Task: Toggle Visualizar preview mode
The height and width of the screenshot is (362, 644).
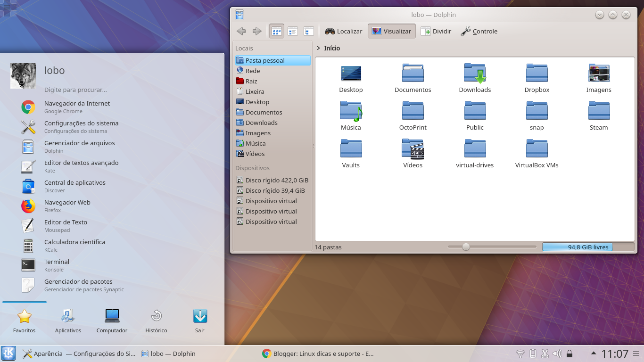Action: pos(391,31)
